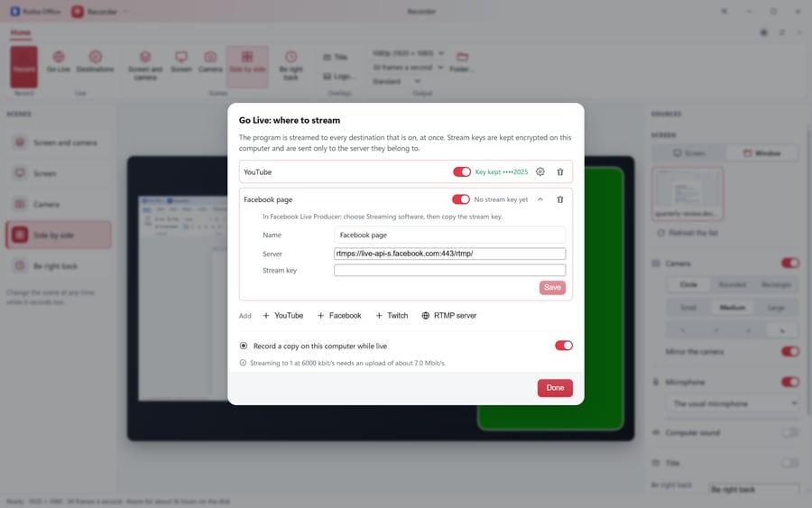This screenshot has height=508, width=812.
Task: Turn off the Facebook page destination
Action: point(461,199)
